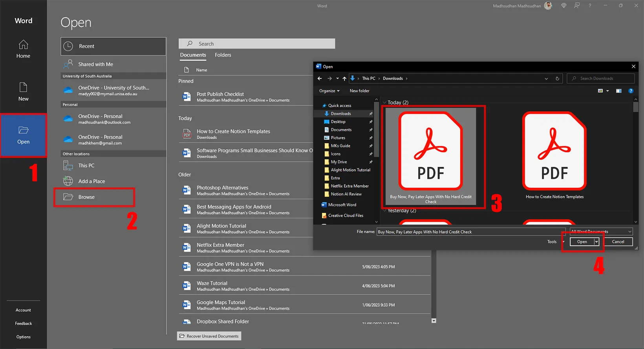
Task: Click the Downloads breadcrumb
Action: [393, 79]
